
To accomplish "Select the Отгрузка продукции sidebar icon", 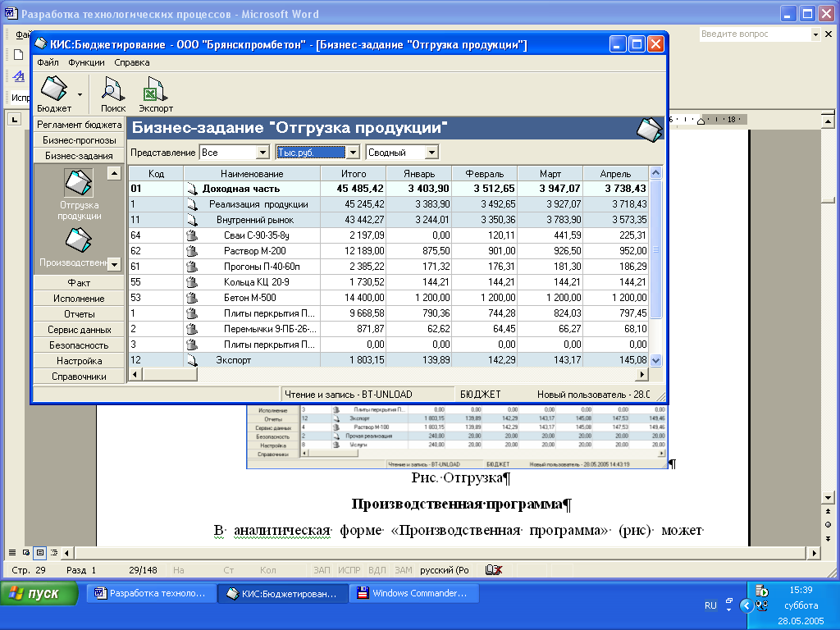I will pos(79,183).
